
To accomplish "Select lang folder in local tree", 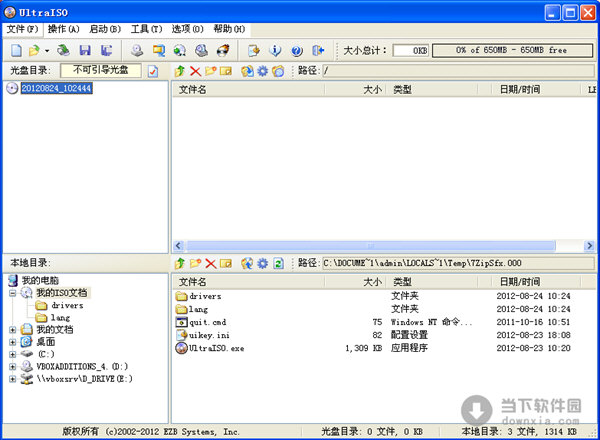I will (x=60, y=318).
